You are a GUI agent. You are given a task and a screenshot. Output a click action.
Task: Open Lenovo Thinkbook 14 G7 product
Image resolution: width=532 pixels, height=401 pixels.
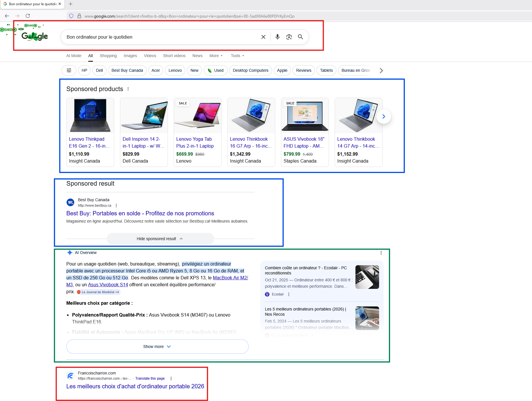tap(358, 132)
